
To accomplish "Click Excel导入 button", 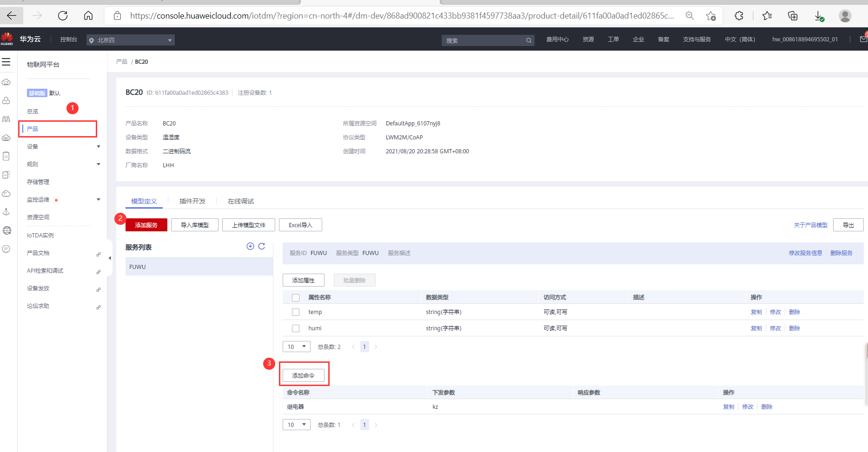I will [x=300, y=225].
